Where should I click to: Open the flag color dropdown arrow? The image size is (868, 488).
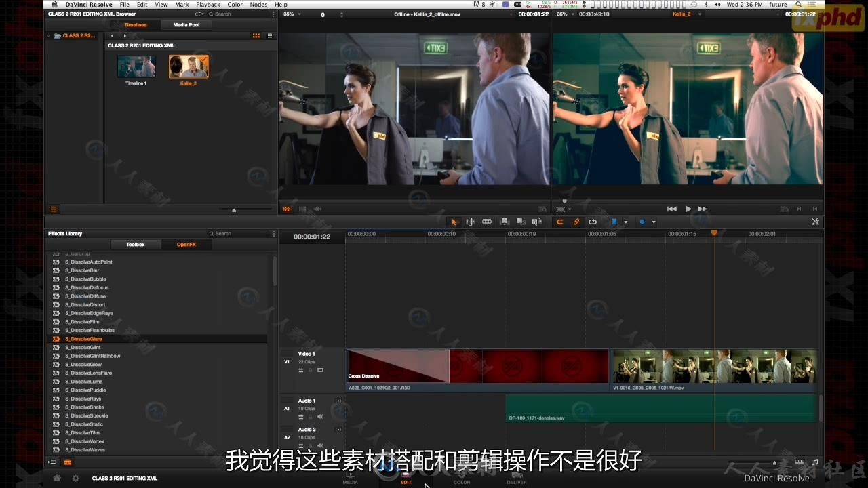(x=625, y=222)
